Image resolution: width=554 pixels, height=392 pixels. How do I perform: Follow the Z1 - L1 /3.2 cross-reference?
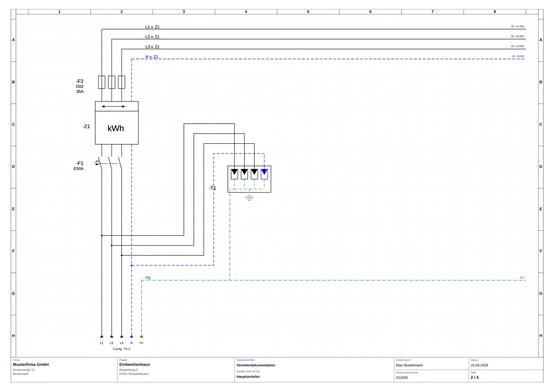(x=517, y=27)
